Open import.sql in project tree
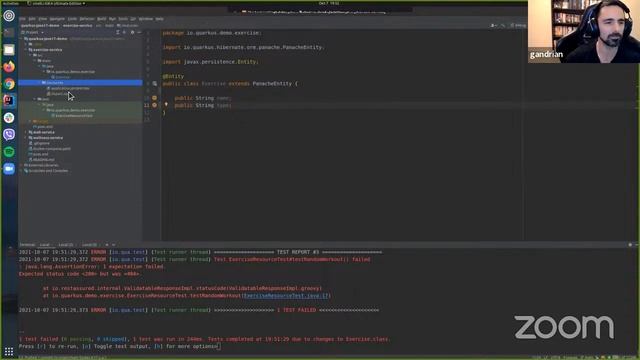Screen dimensions: 640x360 [x=59, y=94]
